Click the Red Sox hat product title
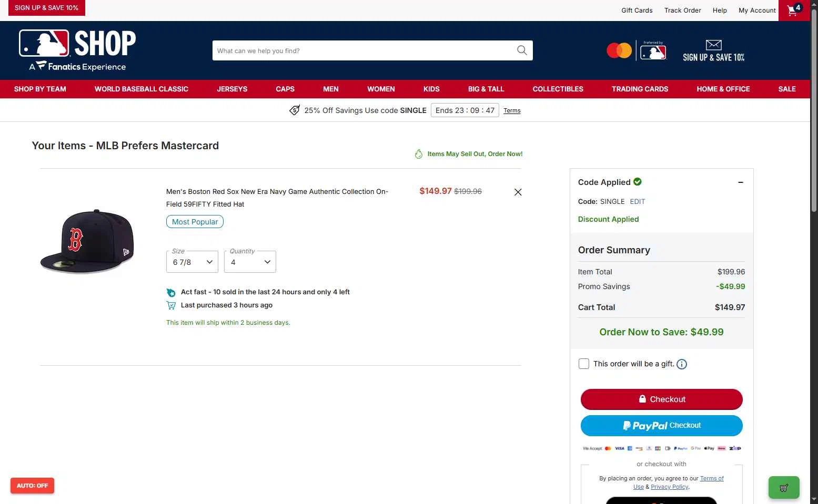The image size is (818, 504). tap(277, 198)
